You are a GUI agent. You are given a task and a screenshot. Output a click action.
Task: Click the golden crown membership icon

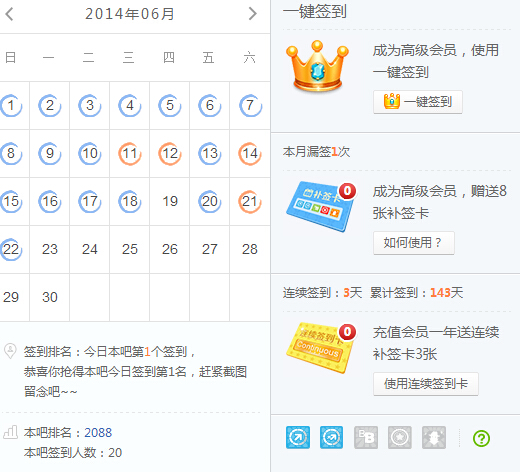(x=317, y=66)
